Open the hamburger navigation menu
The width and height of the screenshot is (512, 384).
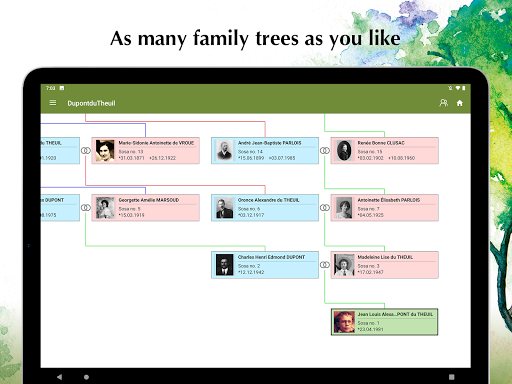[x=53, y=103]
